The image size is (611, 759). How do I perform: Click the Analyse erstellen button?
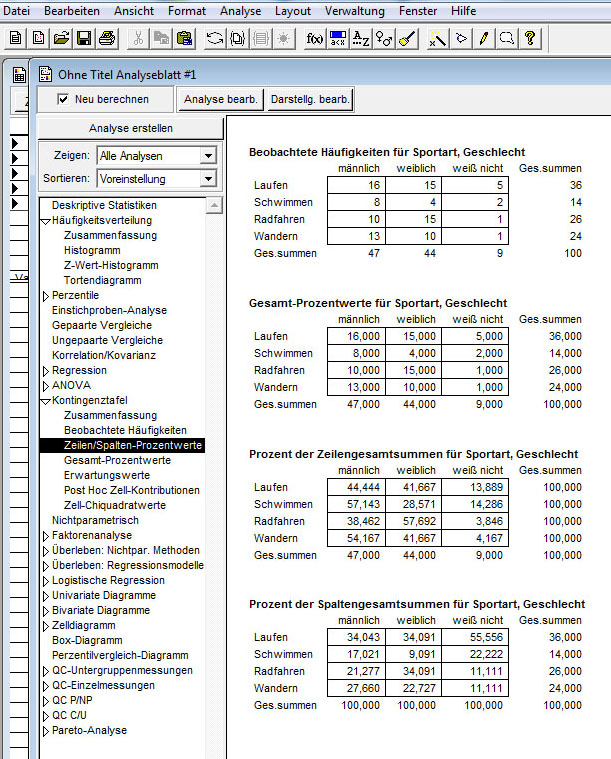(x=131, y=128)
